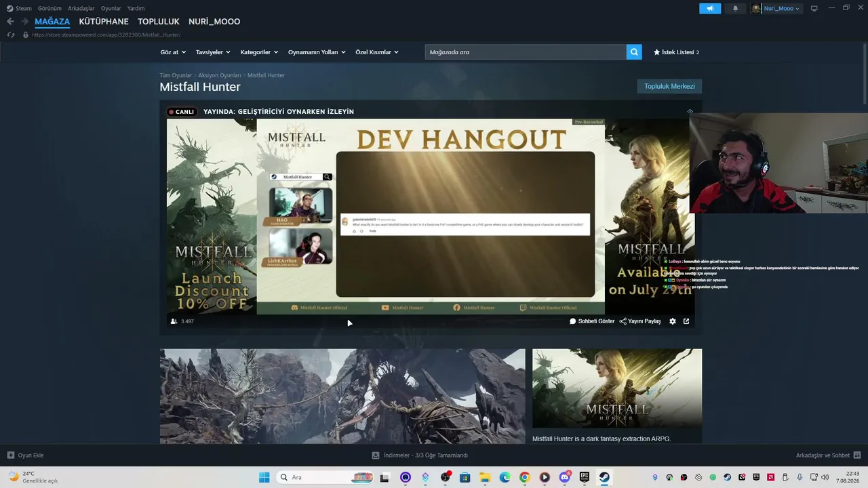
Task: Open the Nuri_Mooo account dropdown
Action: click(x=776, y=8)
